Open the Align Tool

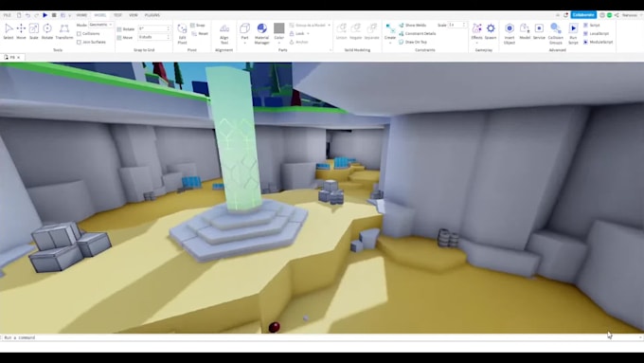(x=224, y=33)
